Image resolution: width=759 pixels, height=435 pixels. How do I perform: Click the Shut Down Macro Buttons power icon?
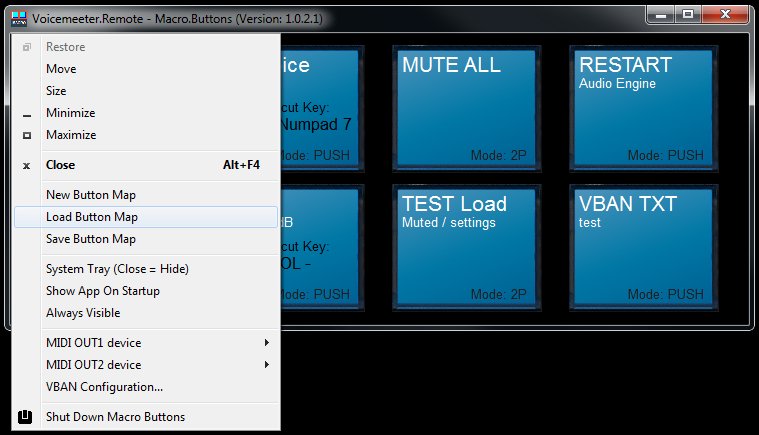tap(27, 417)
